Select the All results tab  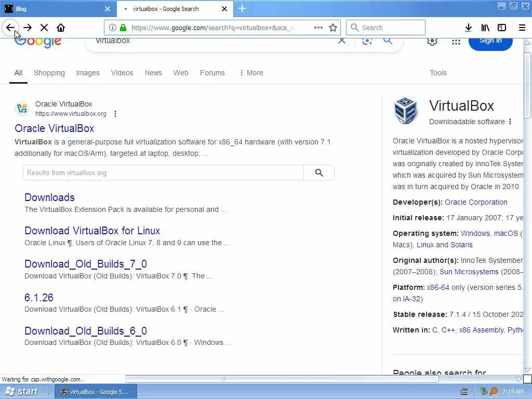(18, 73)
